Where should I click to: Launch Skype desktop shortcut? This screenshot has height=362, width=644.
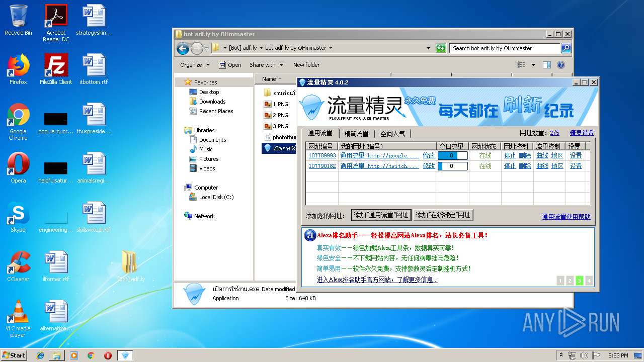click(18, 217)
